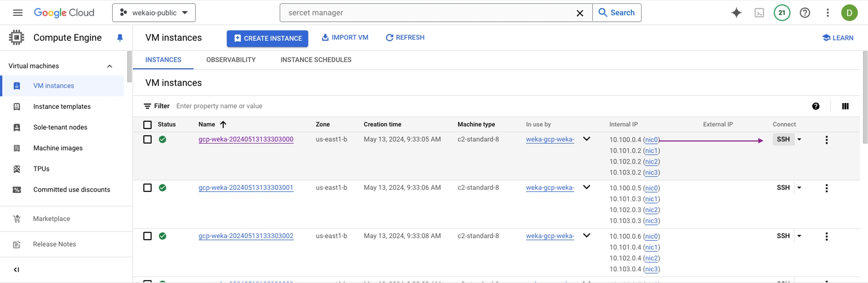Collapse the side navigation panel arrow
The width and height of the screenshot is (868, 283).
(16, 270)
